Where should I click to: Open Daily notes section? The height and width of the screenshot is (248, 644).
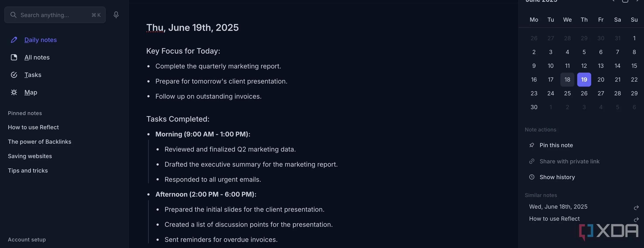click(41, 40)
